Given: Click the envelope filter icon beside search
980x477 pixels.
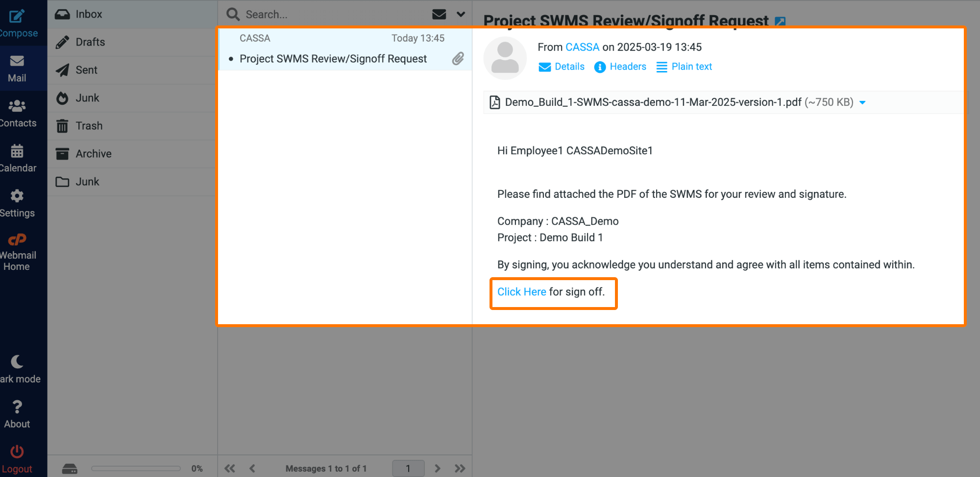Looking at the screenshot, I should pyautogui.click(x=439, y=14).
